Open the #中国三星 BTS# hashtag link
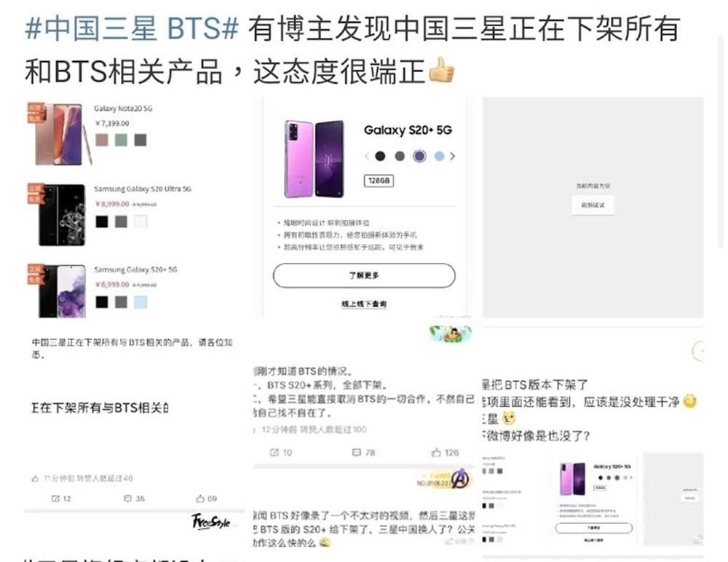The image size is (728, 562). click(132, 28)
